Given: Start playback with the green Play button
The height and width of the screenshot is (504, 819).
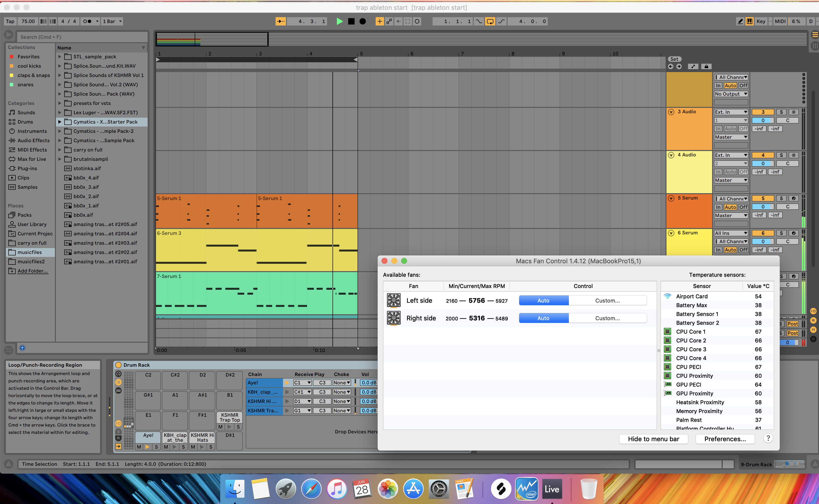Looking at the screenshot, I should click(339, 21).
